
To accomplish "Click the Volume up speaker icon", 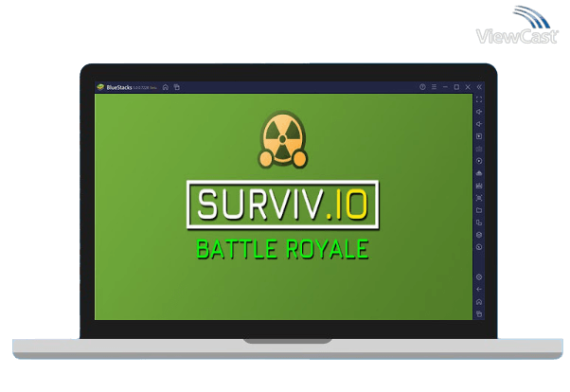I will (479, 112).
